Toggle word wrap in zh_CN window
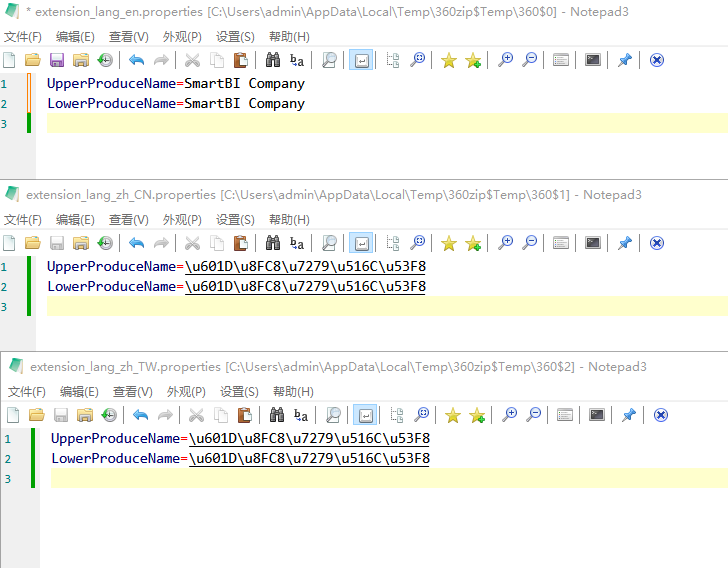 pos(361,243)
